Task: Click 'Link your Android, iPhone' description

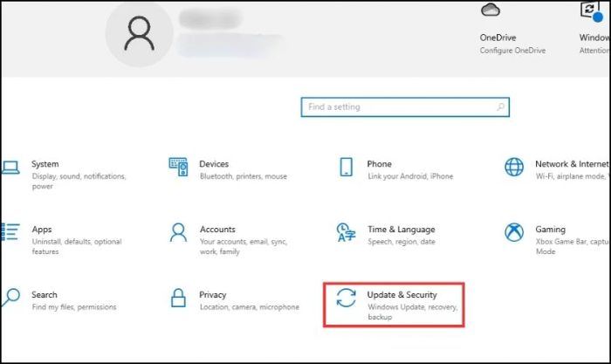Action: pos(410,176)
